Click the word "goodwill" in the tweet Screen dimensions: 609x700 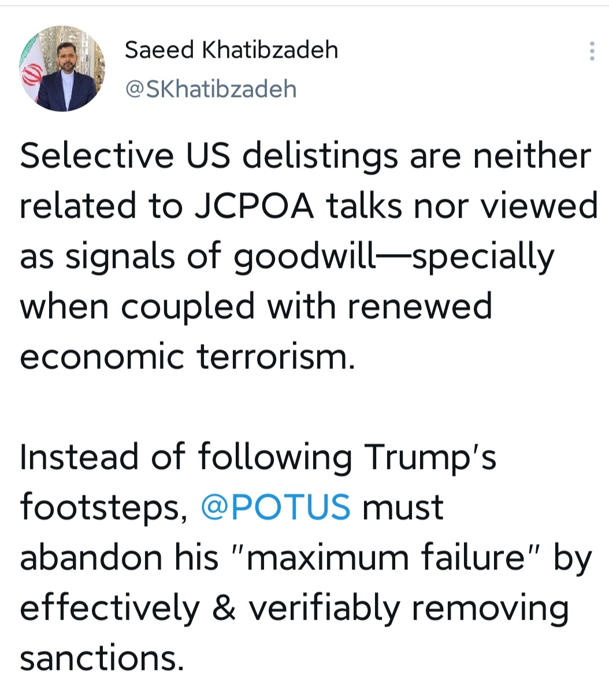click(304, 257)
